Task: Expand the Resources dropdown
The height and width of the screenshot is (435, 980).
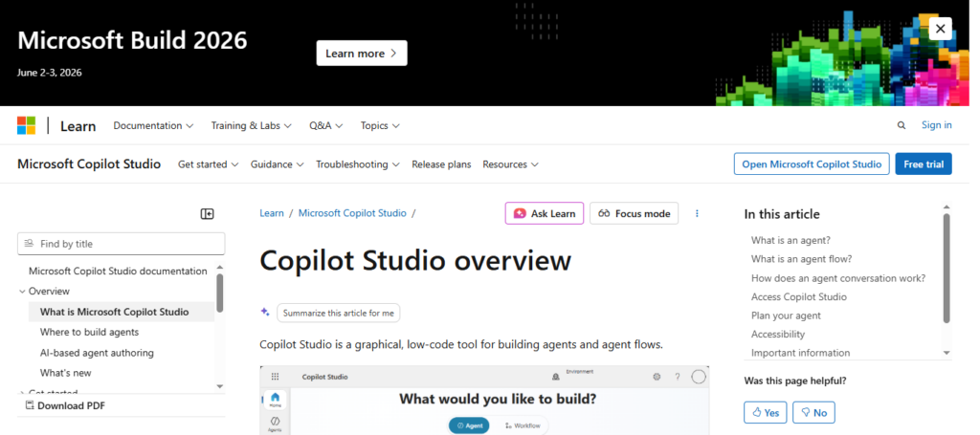Action: tap(511, 164)
